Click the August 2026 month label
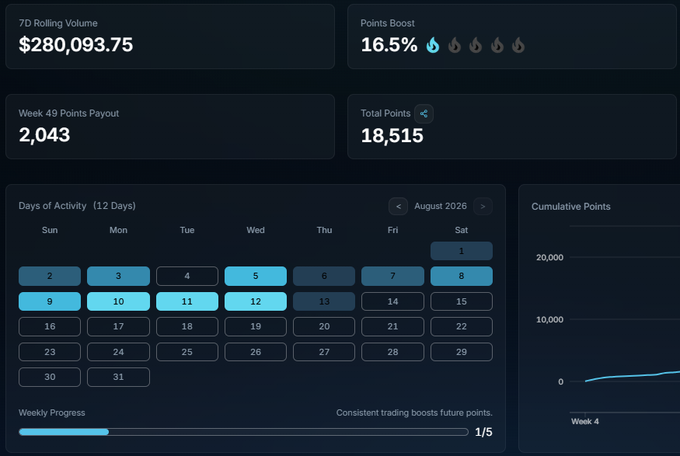The image size is (680, 456). point(440,206)
